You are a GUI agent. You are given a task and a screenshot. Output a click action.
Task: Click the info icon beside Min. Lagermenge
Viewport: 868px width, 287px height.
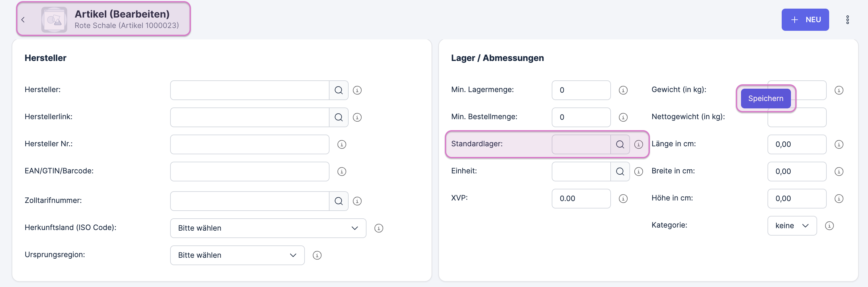[623, 90]
